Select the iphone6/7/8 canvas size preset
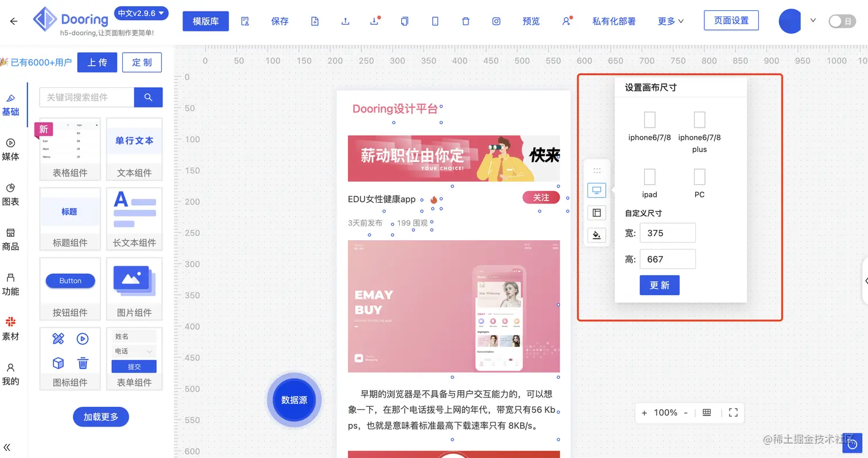 click(649, 126)
